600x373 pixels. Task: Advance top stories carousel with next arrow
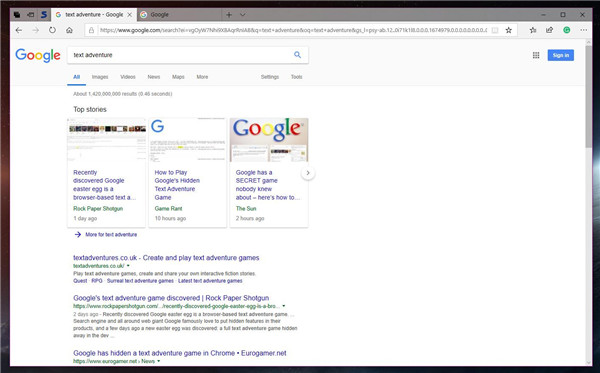pyautogui.click(x=308, y=173)
